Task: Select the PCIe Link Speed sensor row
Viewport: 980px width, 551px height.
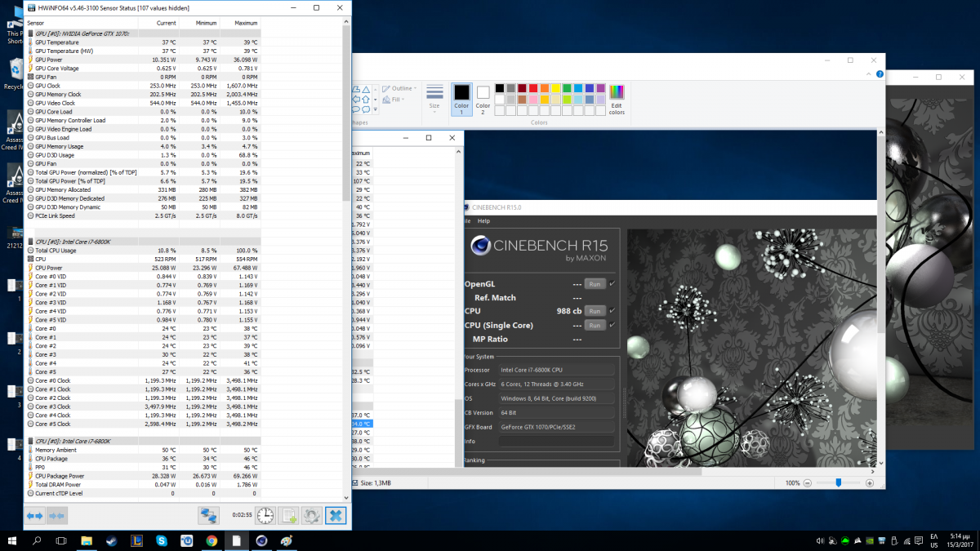Action: pos(143,216)
